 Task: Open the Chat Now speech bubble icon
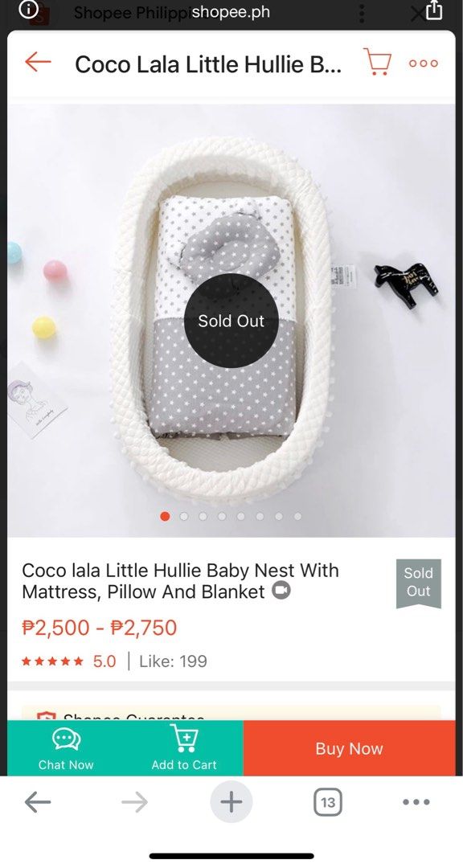64,739
